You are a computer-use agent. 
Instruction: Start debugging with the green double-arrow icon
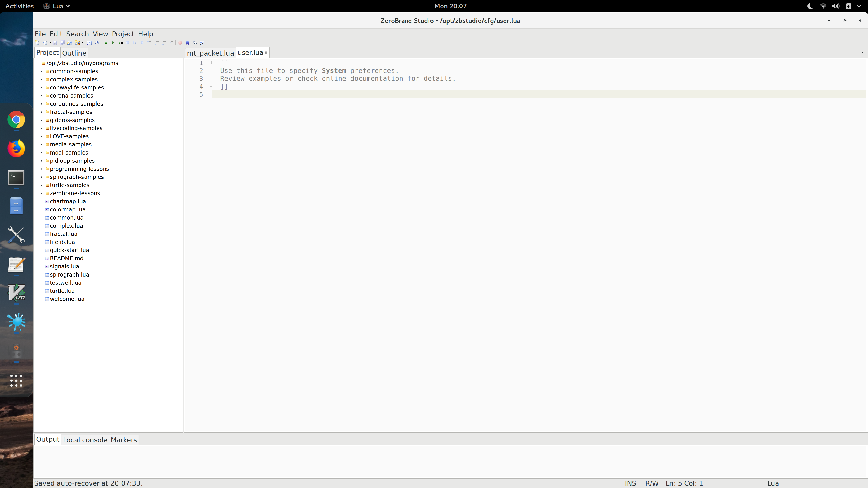click(106, 43)
